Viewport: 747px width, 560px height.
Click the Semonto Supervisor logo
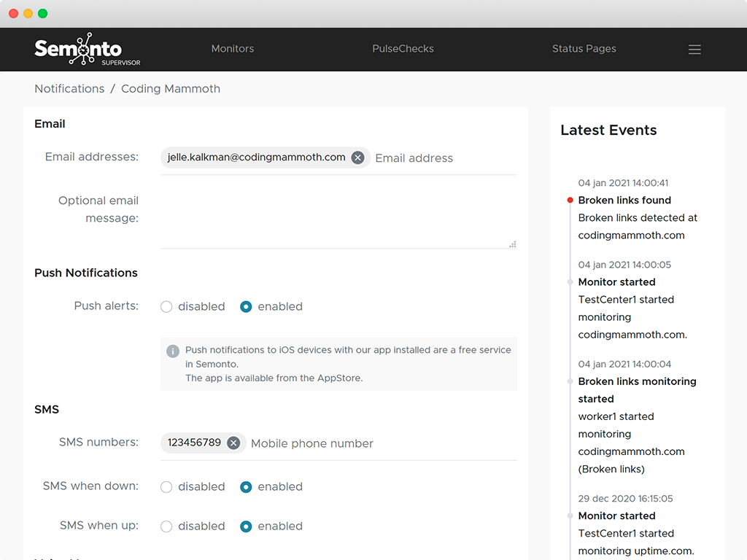(86, 50)
